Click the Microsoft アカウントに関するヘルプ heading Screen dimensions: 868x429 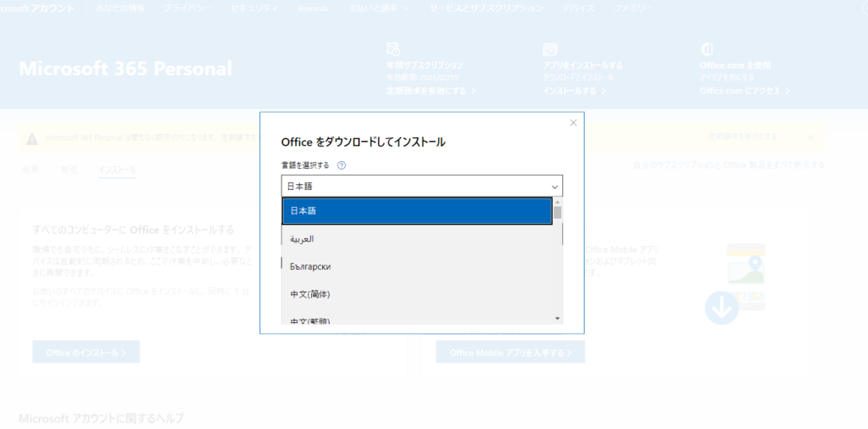coord(101,418)
